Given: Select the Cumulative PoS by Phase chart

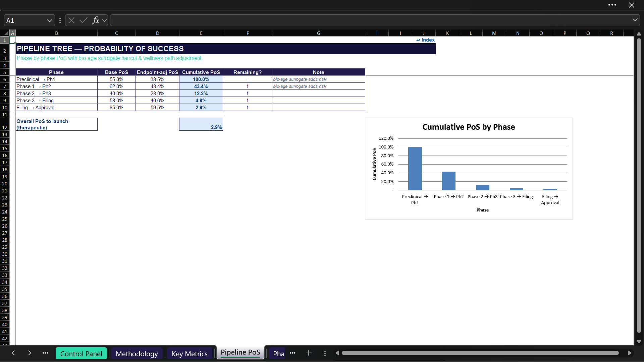Looking at the screenshot, I should (469, 169).
